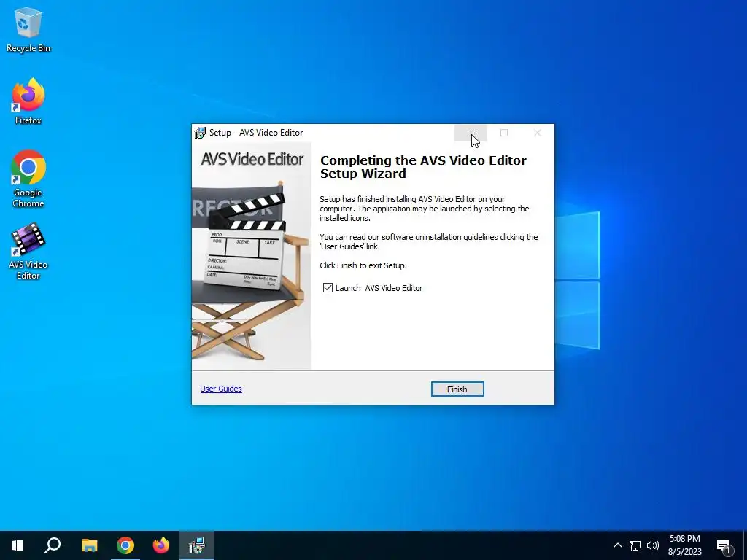The height and width of the screenshot is (560, 747).
Task: Open File Explorer from the taskbar
Action: [89, 545]
